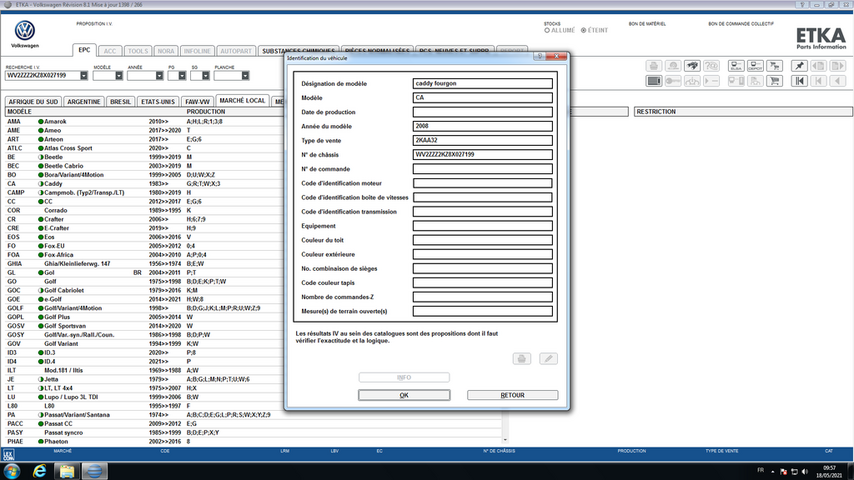854x480 pixels.
Task: Click the Désignation de modèle field
Action: click(x=483, y=83)
